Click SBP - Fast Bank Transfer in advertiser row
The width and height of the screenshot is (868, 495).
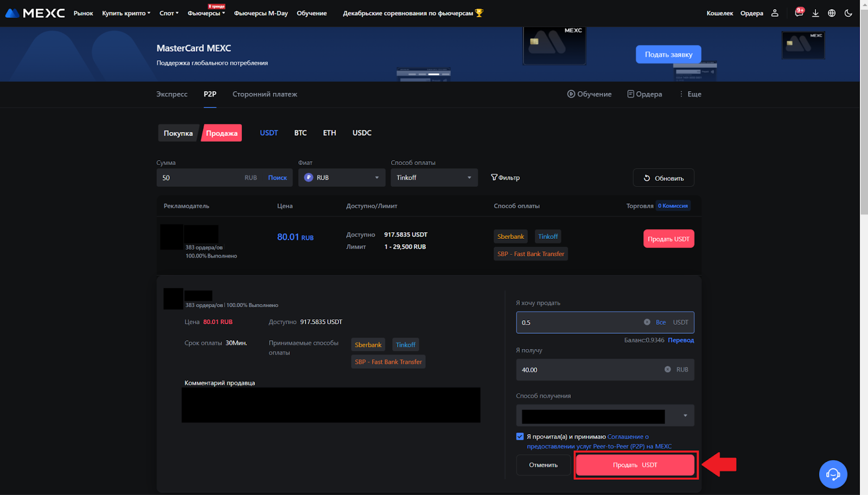[x=531, y=254]
